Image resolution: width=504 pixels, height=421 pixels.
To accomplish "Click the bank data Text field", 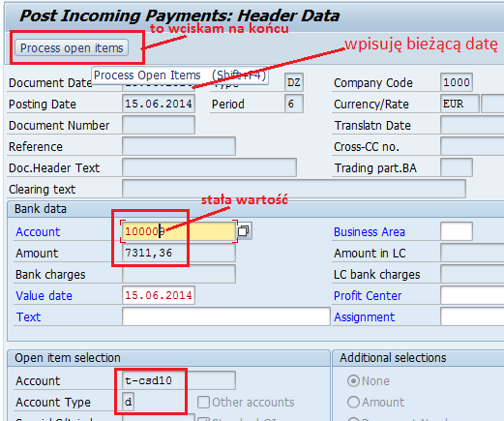I will 226,316.
